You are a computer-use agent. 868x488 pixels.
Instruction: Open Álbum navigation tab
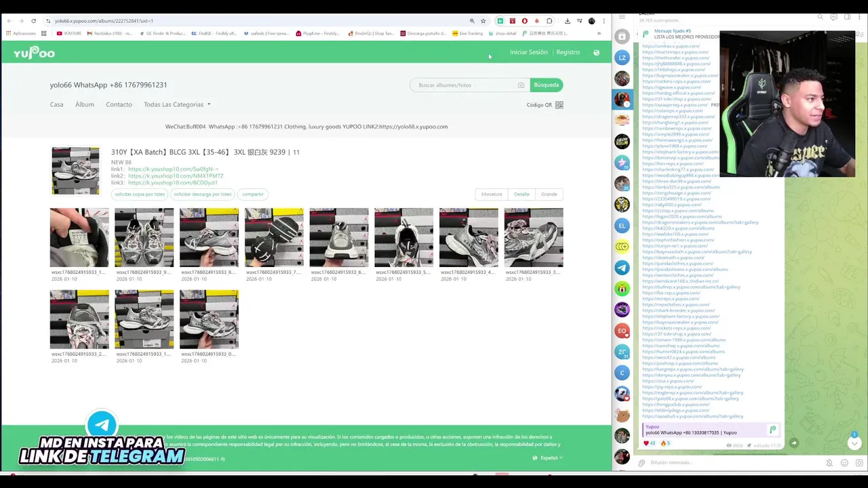pos(85,104)
